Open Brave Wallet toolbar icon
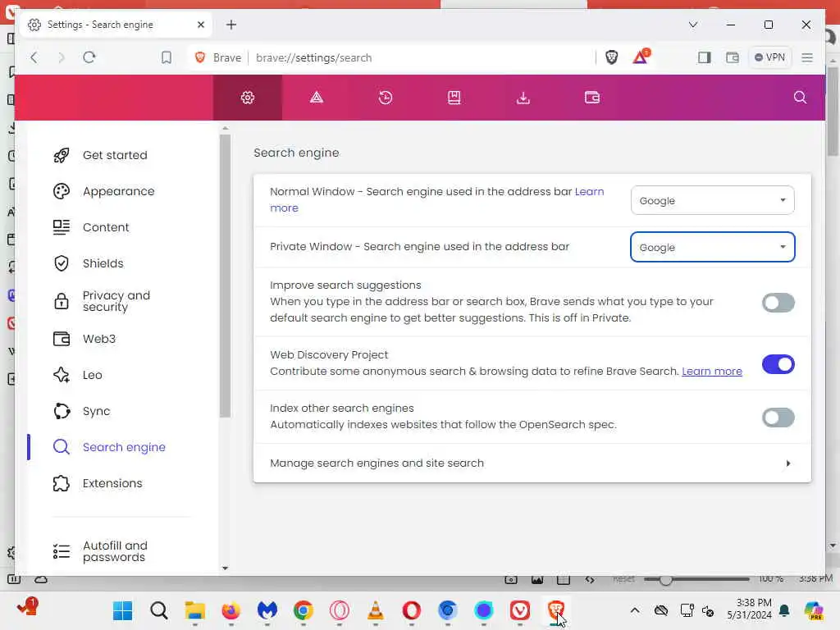The image size is (840, 630). point(733,57)
